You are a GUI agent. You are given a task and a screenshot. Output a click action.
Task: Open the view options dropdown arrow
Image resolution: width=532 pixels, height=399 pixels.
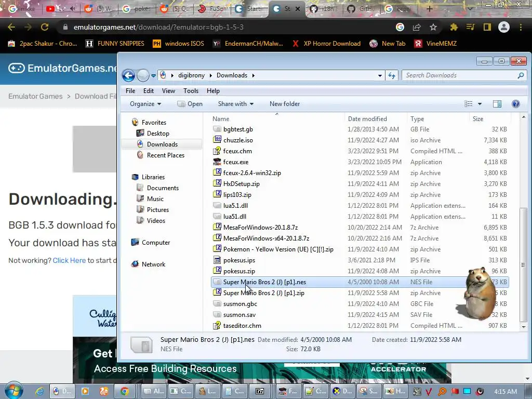(x=480, y=104)
